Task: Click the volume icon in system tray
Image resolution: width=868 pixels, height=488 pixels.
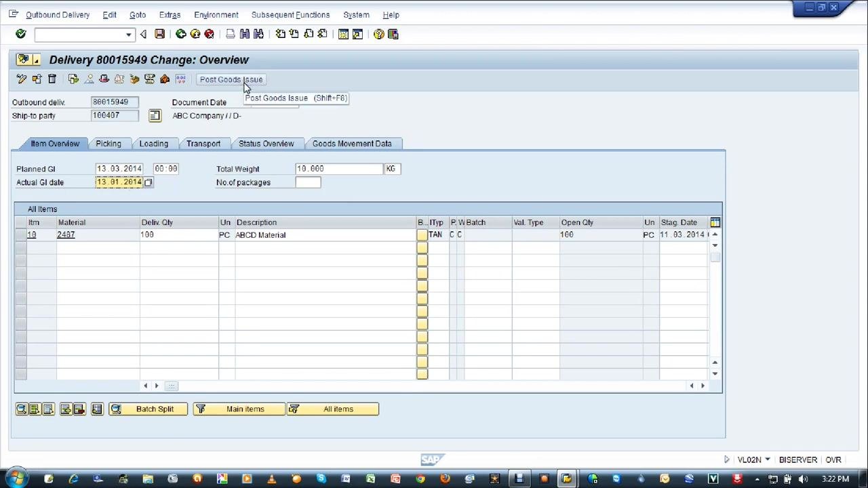Action: [x=803, y=479]
